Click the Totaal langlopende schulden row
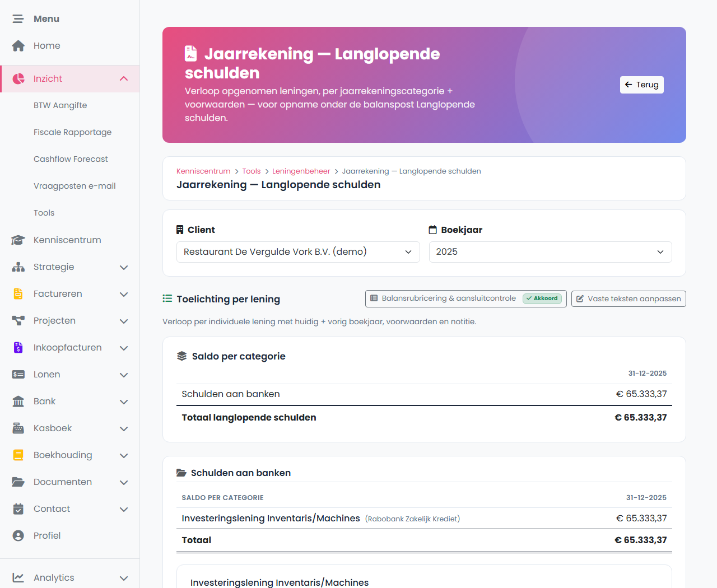 424,418
